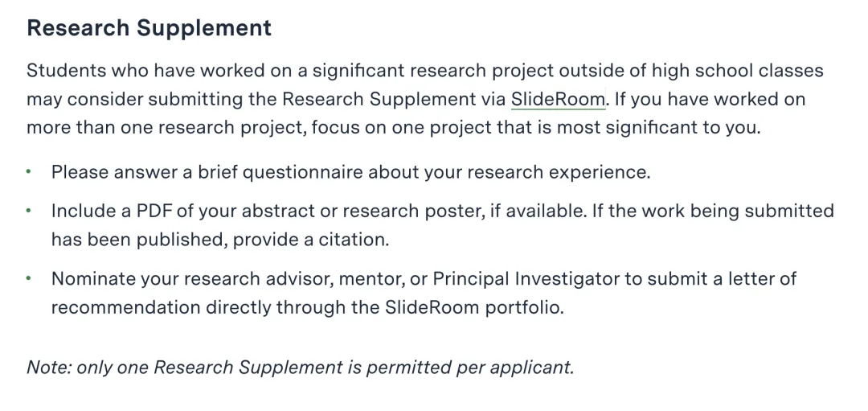Click the Research Supplement heading
This screenshot has width=868, height=411.
pos(149,27)
